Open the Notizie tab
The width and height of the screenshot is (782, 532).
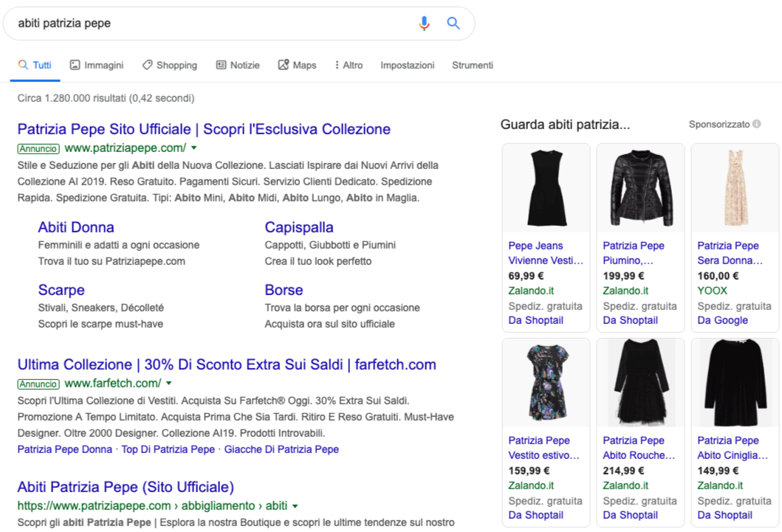(x=238, y=65)
